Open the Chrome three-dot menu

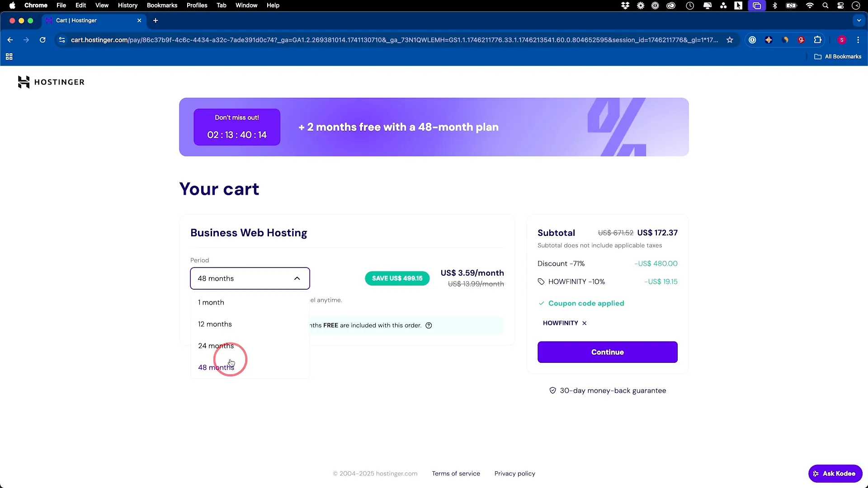(x=858, y=40)
